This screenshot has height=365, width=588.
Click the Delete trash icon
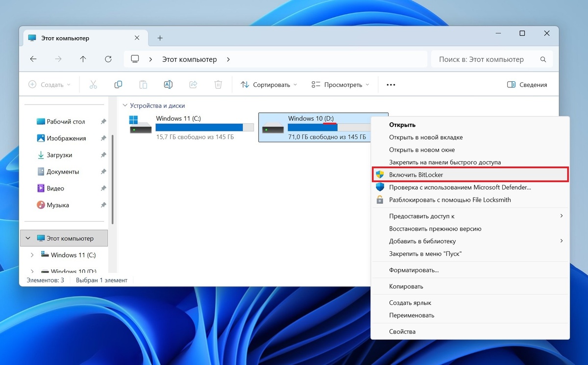218,84
